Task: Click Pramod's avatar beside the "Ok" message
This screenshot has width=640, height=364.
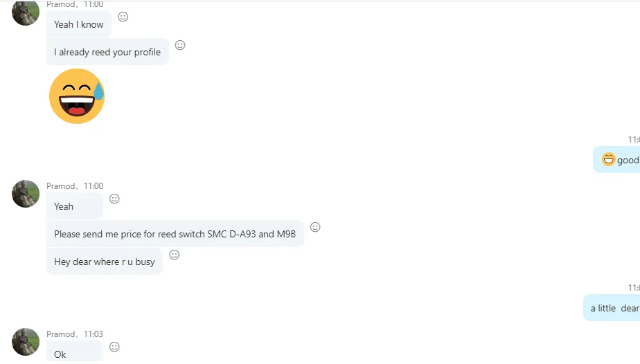Action: (x=26, y=342)
